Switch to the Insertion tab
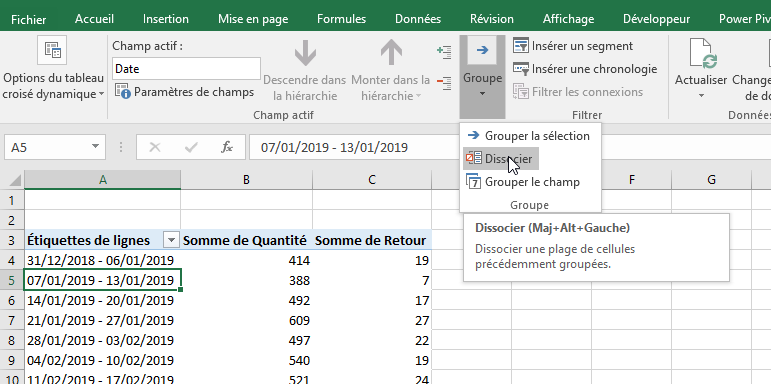The height and width of the screenshot is (384, 771). pyautogui.click(x=166, y=19)
